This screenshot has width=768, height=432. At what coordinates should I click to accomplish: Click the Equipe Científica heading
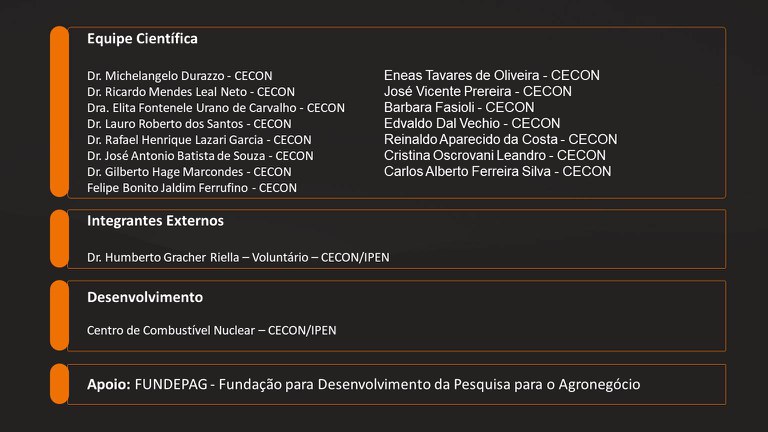click(142, 39)
